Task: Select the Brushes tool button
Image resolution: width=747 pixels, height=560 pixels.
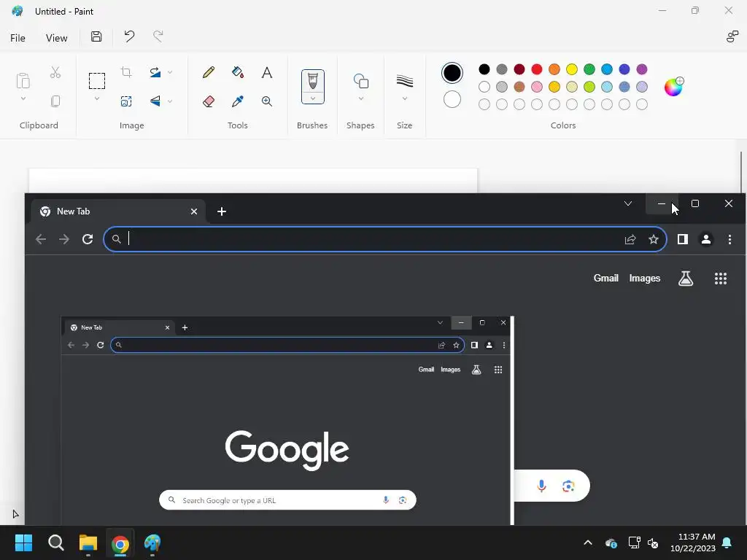Action: pos(312,81)
